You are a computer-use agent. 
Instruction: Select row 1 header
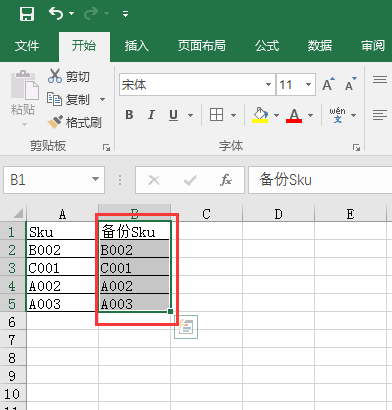click(13, 231)
